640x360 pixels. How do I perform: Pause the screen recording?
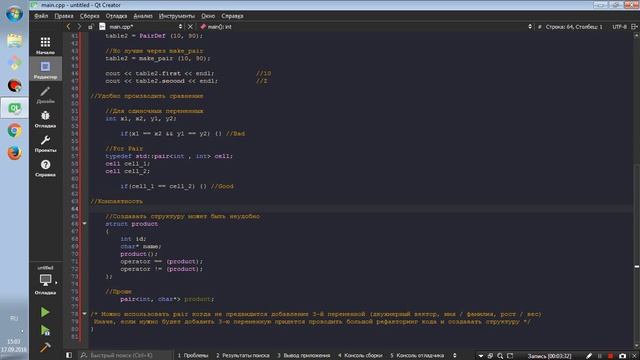click(x=600, y=356)
